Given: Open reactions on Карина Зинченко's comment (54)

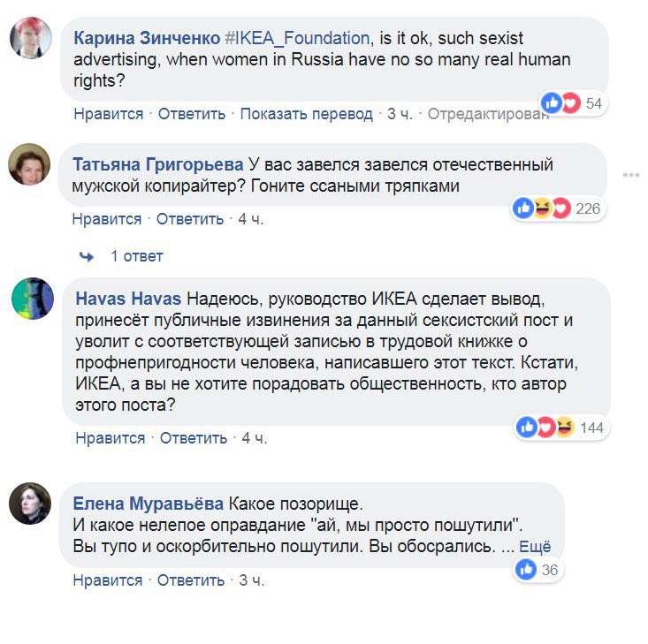Looking at the screenshot, I should 573,103.
